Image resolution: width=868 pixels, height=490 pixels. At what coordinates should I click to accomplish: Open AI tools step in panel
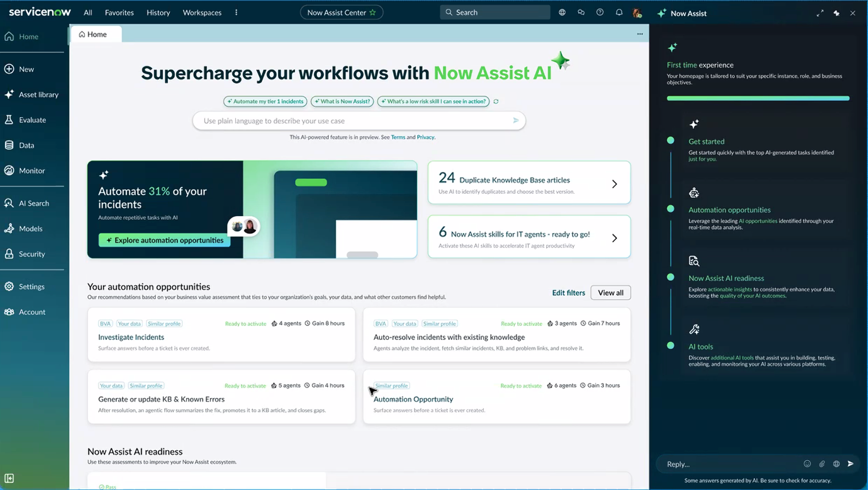tap(700, 347)
